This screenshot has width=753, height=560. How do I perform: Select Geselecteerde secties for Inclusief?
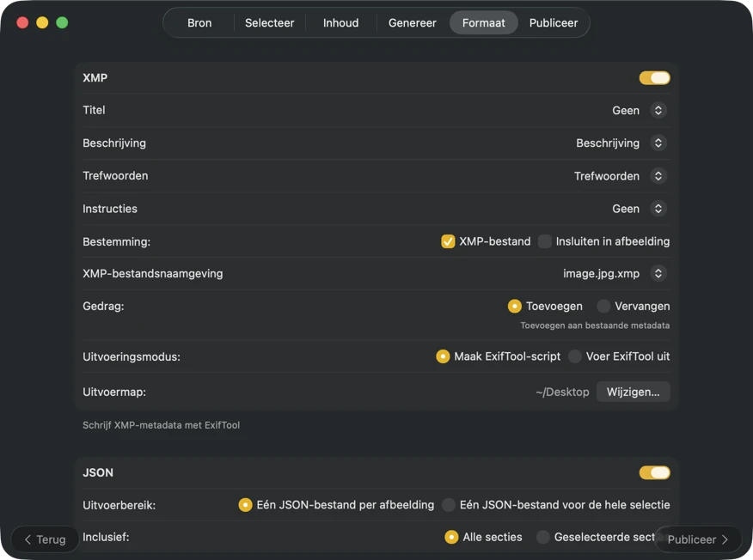tap(542, 537)
